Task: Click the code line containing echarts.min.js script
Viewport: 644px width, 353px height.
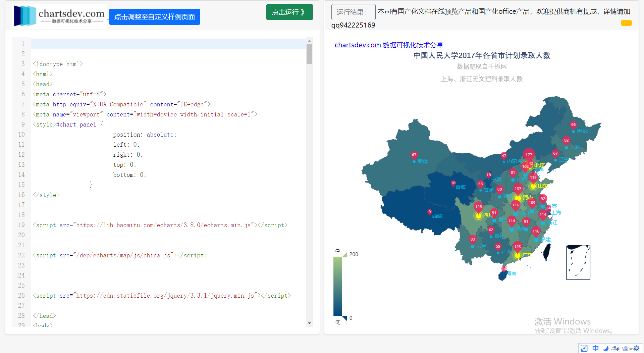Action: coord(160,225)
